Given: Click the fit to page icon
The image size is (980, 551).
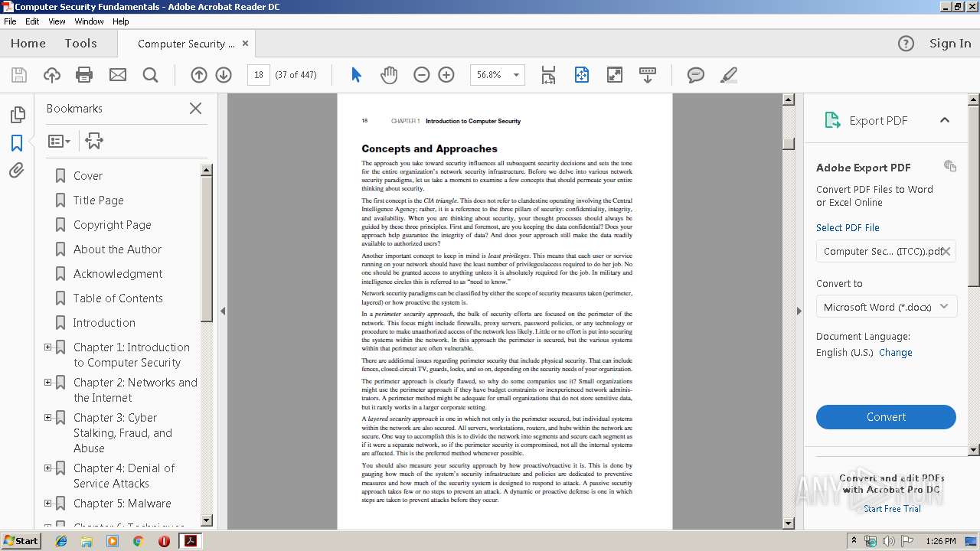Looking at the screenshot, I should [581, 75].
